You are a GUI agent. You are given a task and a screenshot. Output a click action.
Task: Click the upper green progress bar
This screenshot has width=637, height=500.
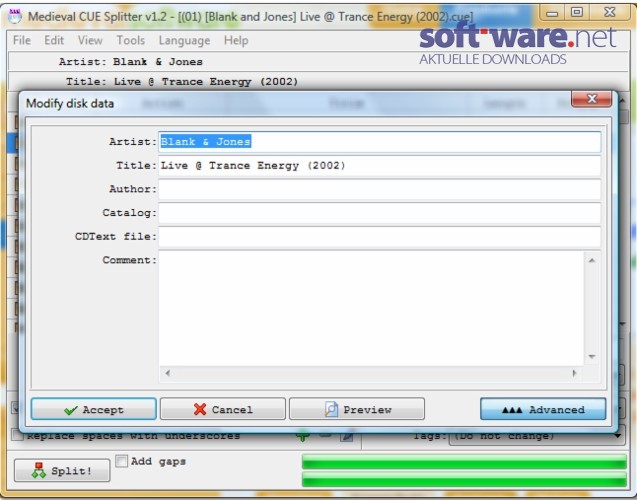tap(464, 462)
